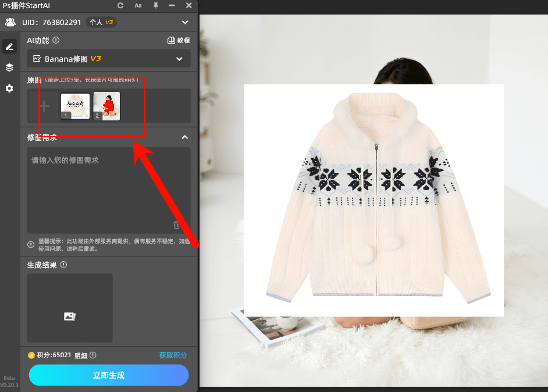Open the 获取积分 link
548x392 pixels.
point(173,355)
